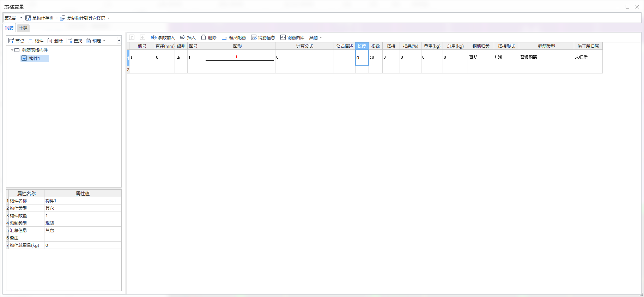
Task: Click the 属性值 header
Action: pyautogui.click(x=83, y=194)
